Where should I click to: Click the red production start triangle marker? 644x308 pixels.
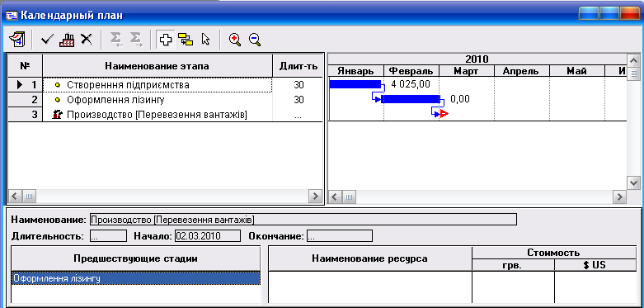coord(444,114)
